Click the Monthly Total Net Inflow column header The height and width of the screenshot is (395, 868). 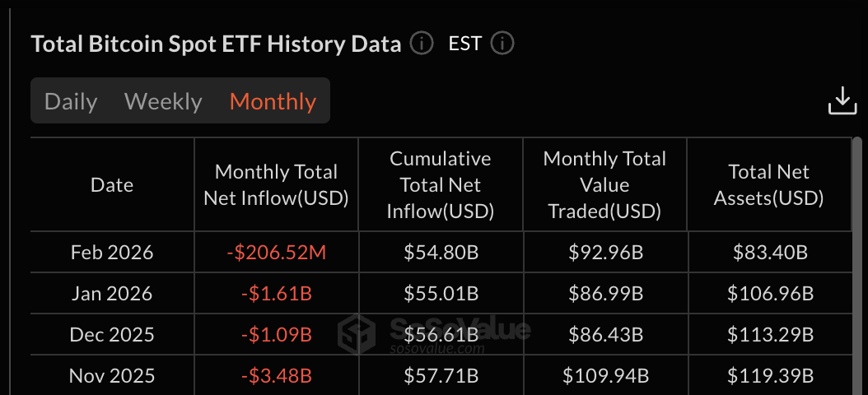coord(276,185)
